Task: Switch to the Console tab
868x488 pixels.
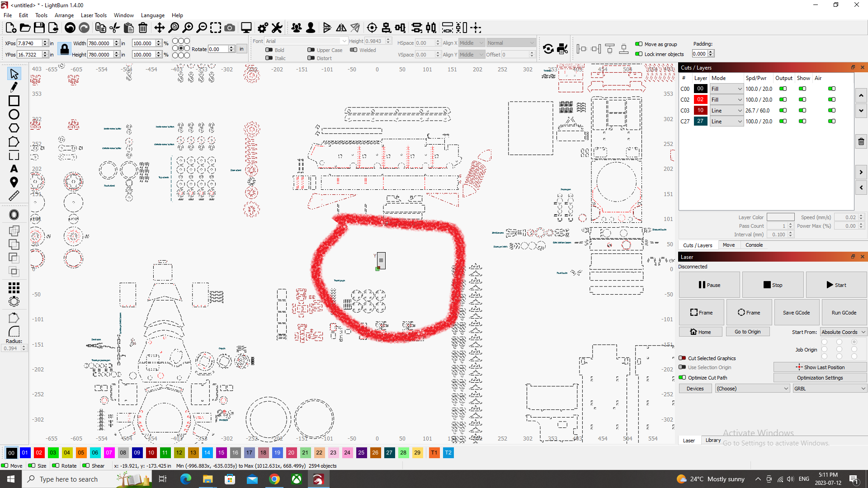Action: coord(754,245)
